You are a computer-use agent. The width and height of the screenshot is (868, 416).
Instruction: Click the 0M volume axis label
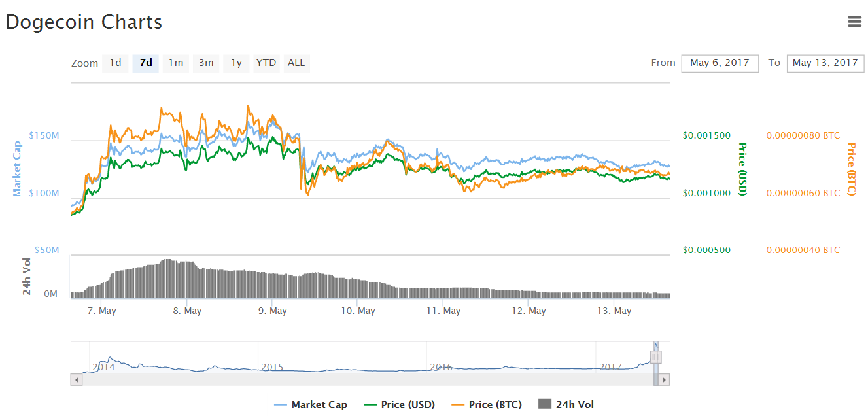click(x=51, y=294)
